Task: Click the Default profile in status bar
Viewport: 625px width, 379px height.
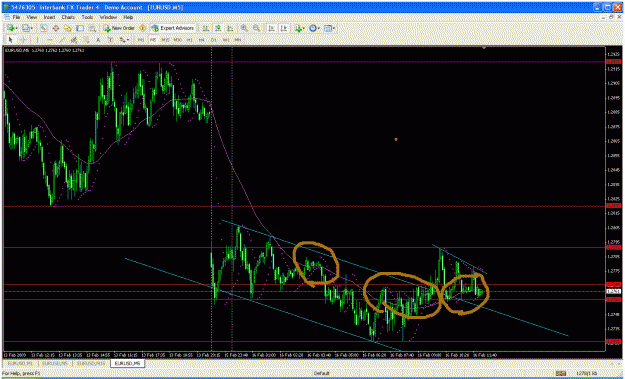Action: [321, 373]
